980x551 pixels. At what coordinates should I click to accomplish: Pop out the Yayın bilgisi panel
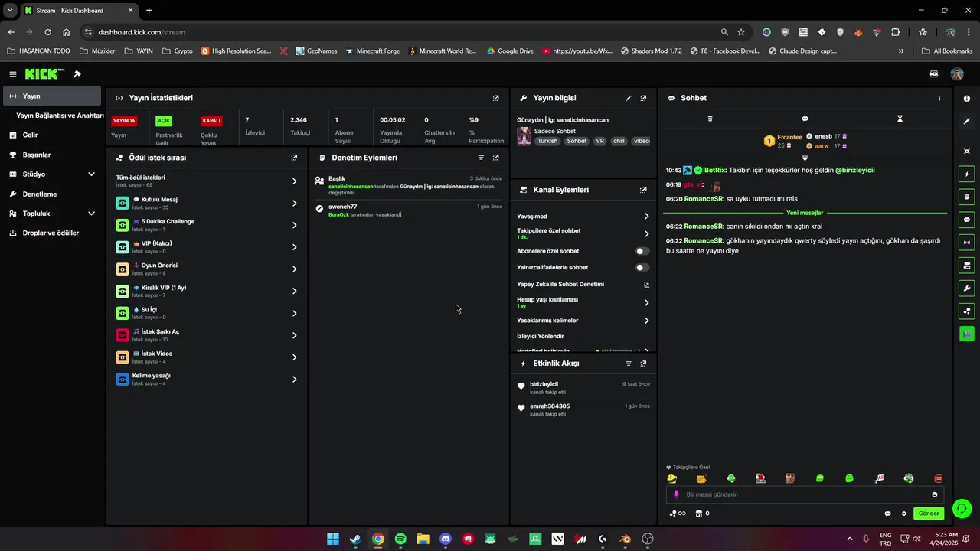pos(643,98)
